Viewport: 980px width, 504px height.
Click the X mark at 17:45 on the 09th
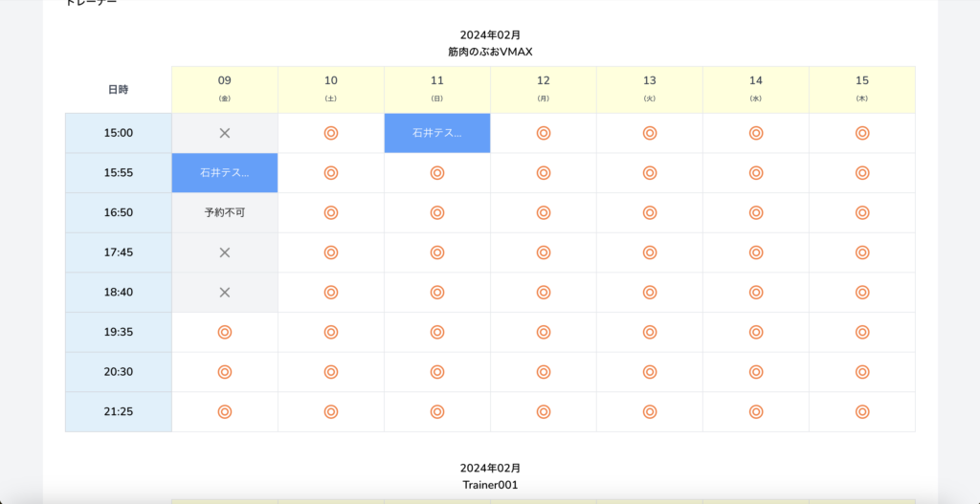pyautogui.click(x=225, y=252)
